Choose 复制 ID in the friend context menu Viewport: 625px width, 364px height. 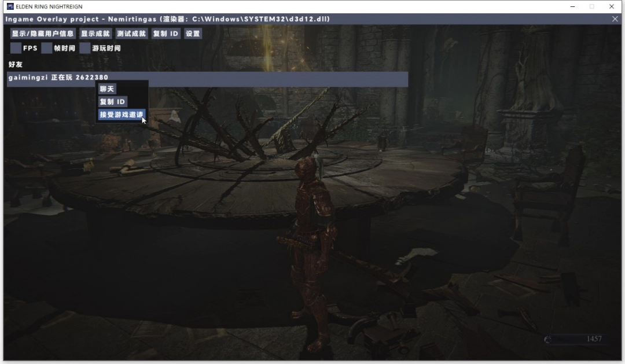tap(112, 102)
